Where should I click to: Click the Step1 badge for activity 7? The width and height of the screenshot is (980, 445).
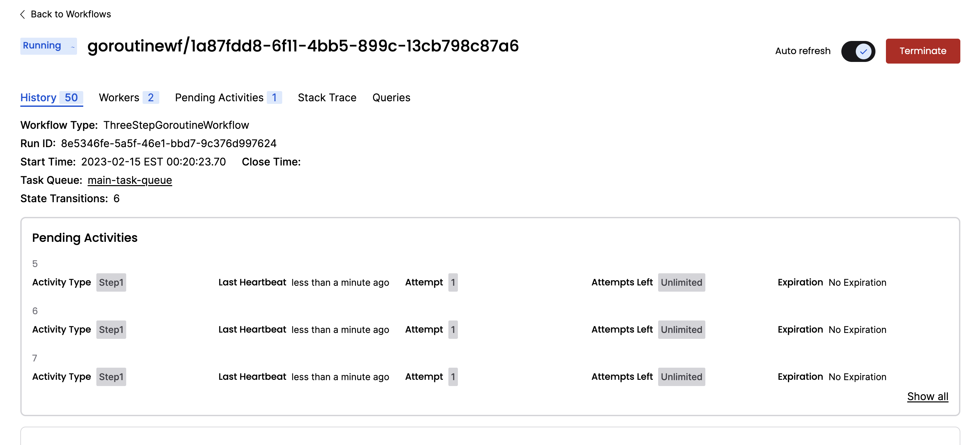point(111,377)
